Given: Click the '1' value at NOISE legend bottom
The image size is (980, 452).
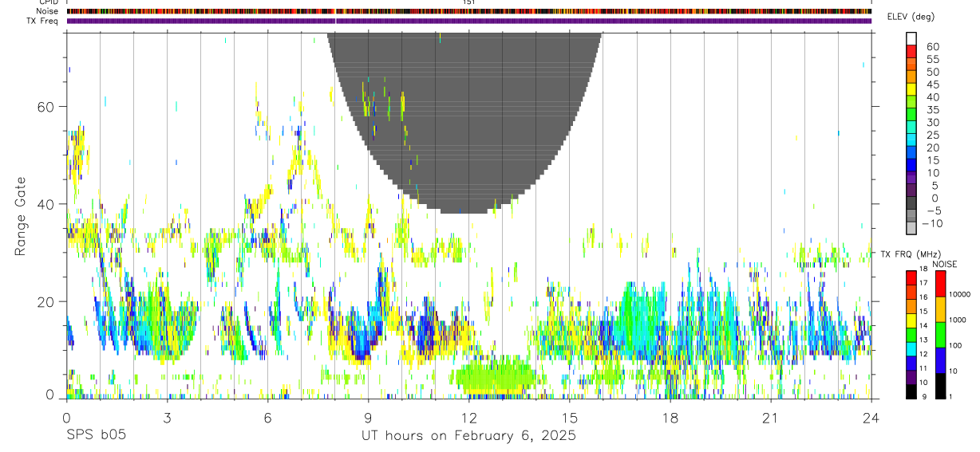Looking at the screenshot, I should point(951,396).
